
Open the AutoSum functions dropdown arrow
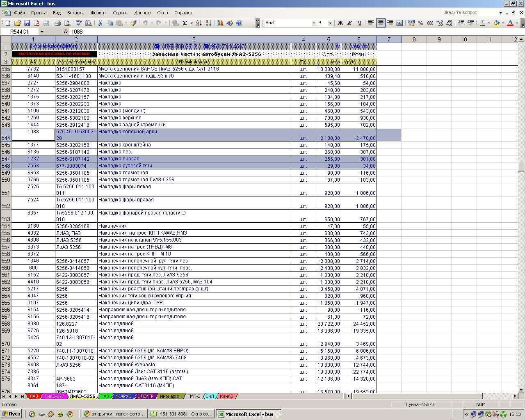point(192,23)
